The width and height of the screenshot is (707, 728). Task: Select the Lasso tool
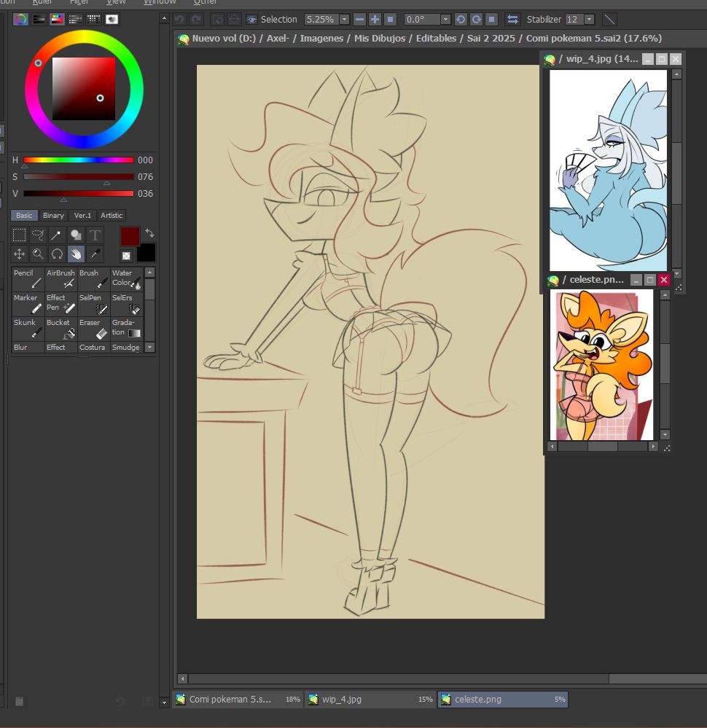coord(38,235)
